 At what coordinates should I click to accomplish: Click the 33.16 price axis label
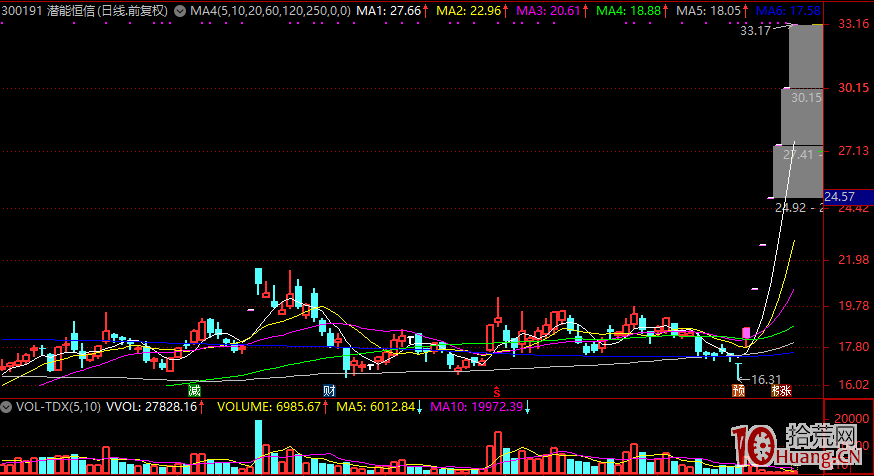853,23
